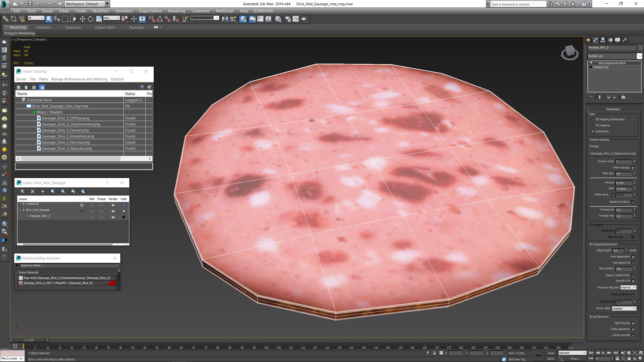644x362 pixels.
Task: Toggle Static geometry checkbox
Action: pyautogui.click(x=633, y=329)
